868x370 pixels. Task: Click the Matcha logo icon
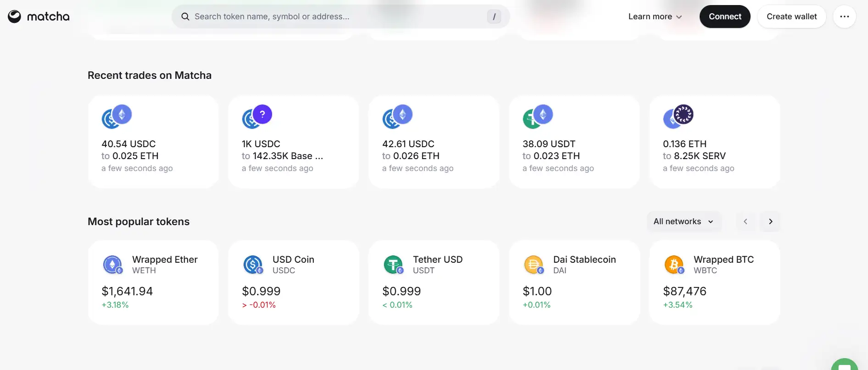(x=14, y=17)
